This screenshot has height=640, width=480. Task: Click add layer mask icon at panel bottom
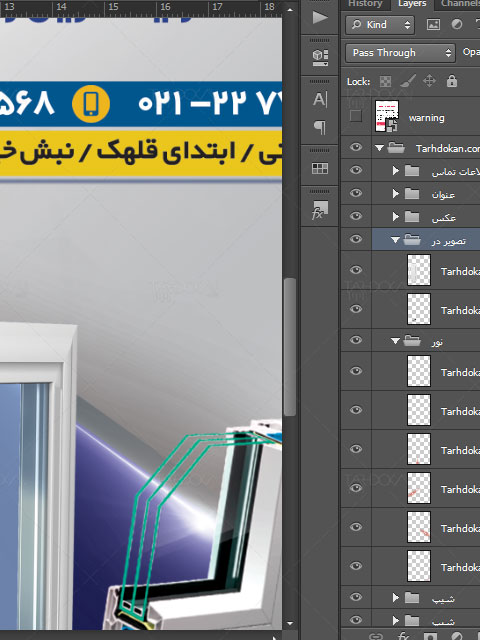click(431, 636)
